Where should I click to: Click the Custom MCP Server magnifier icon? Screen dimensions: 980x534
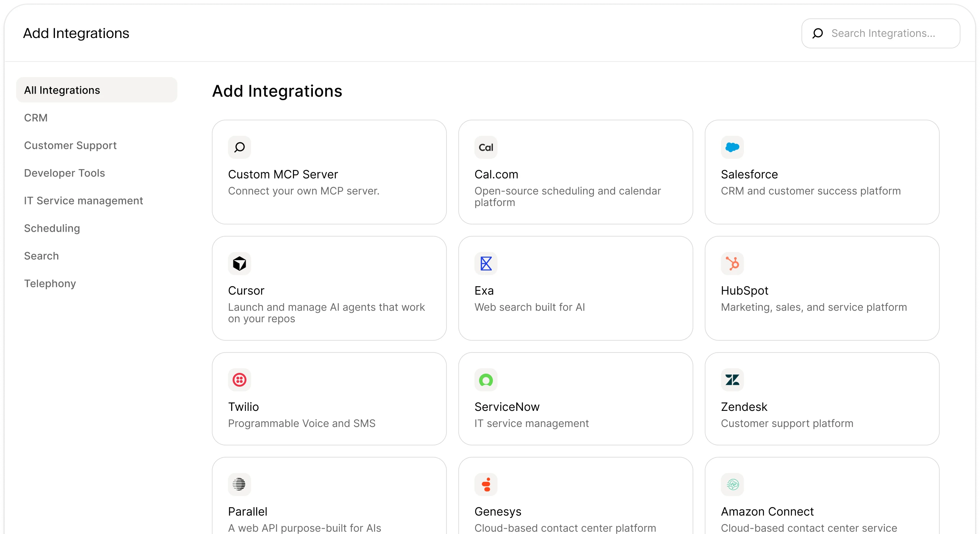pyautogui.click(x=240, y=147)
